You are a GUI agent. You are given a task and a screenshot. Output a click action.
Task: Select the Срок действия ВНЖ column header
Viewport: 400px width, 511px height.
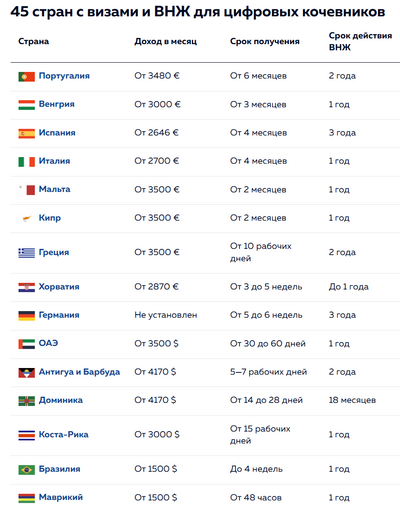(x=360, y=41)
